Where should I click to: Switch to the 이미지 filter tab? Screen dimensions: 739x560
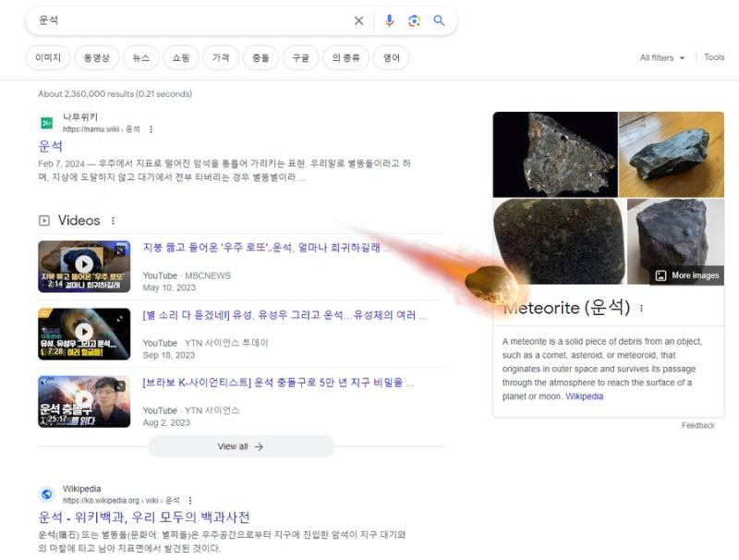coord(48,57)
